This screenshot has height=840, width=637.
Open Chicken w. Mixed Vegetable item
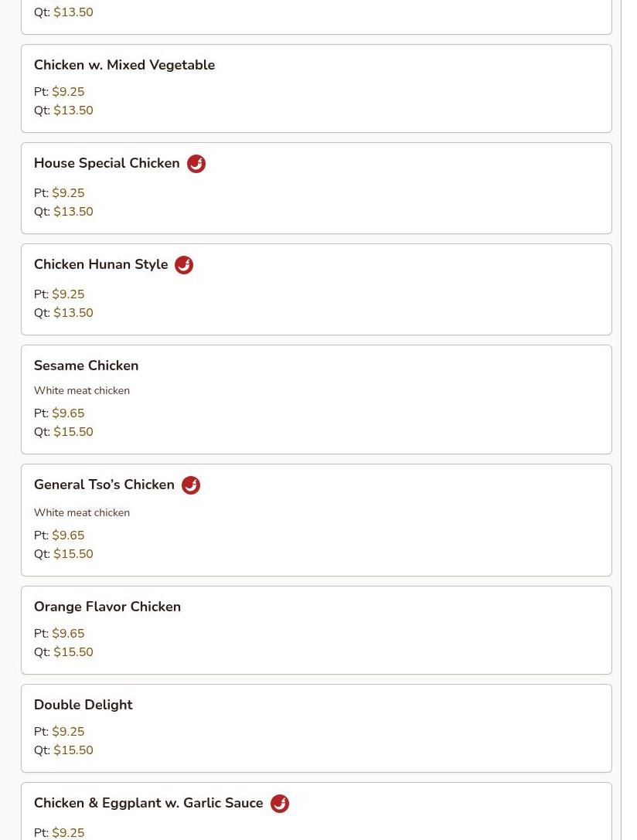124,65
